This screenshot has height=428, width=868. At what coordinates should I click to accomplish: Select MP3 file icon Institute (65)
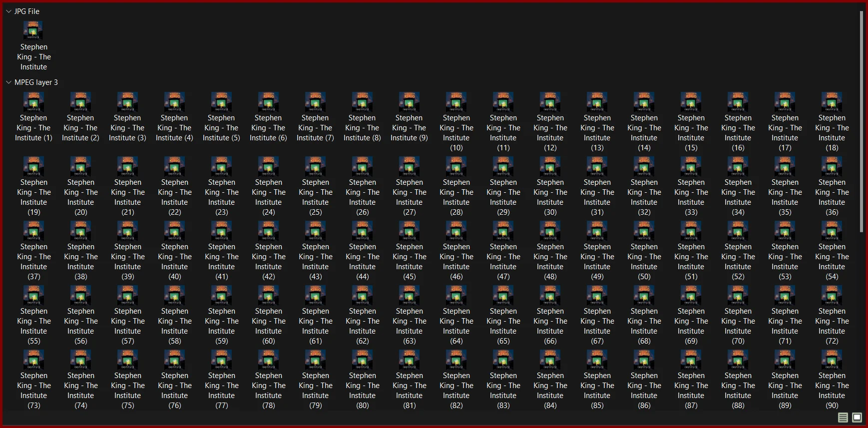point(503,295)
